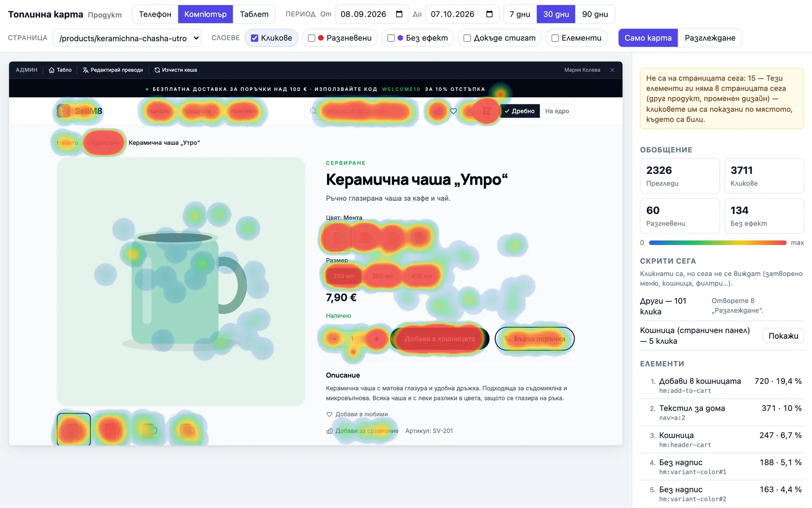The width and height of the screenshot is (812, 508).
Task: Choose the 7 дни period
Action: coord(520,14)
